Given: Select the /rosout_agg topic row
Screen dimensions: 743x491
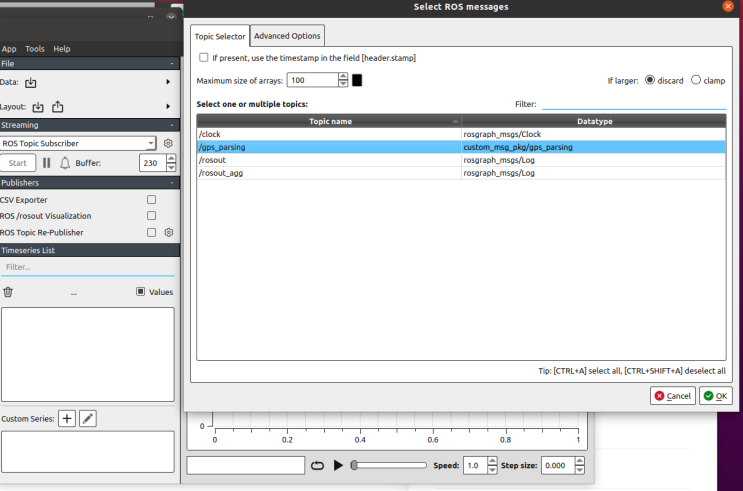Looking at the screenshot, I should coord(461,173).
